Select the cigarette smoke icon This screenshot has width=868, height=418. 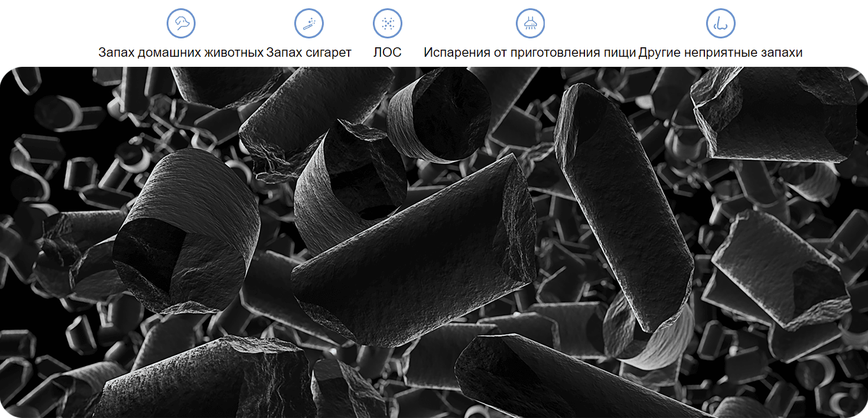(309, 24)
